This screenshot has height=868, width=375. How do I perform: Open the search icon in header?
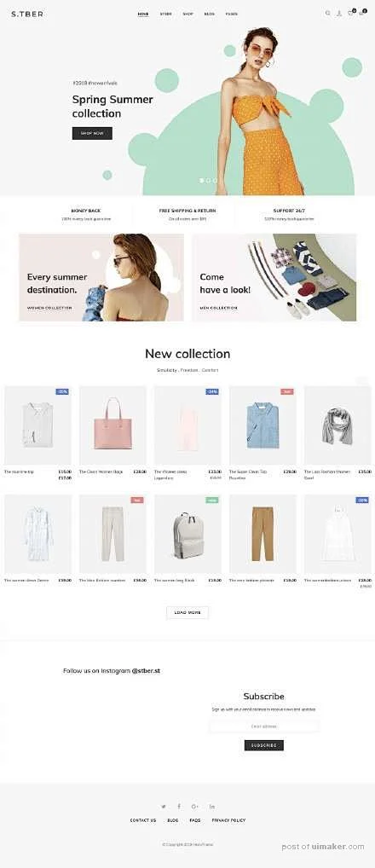327,14
